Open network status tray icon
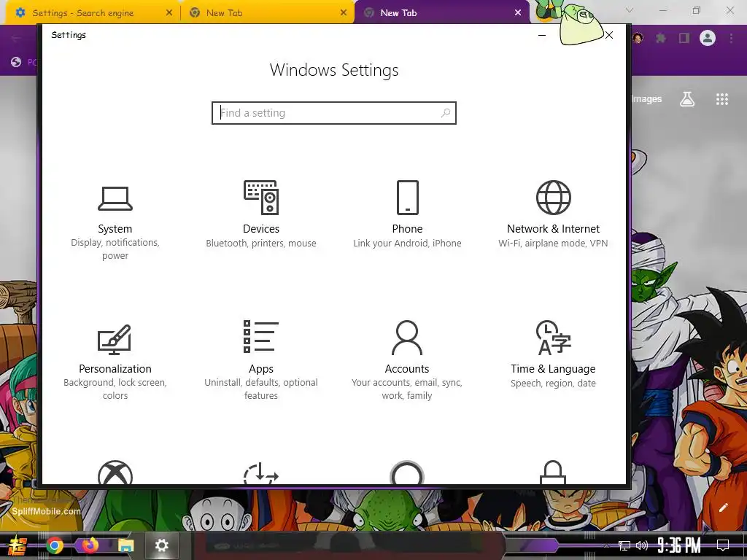Image resolution: width=747 pixels, height=560 pixels. tap(624, 545)
